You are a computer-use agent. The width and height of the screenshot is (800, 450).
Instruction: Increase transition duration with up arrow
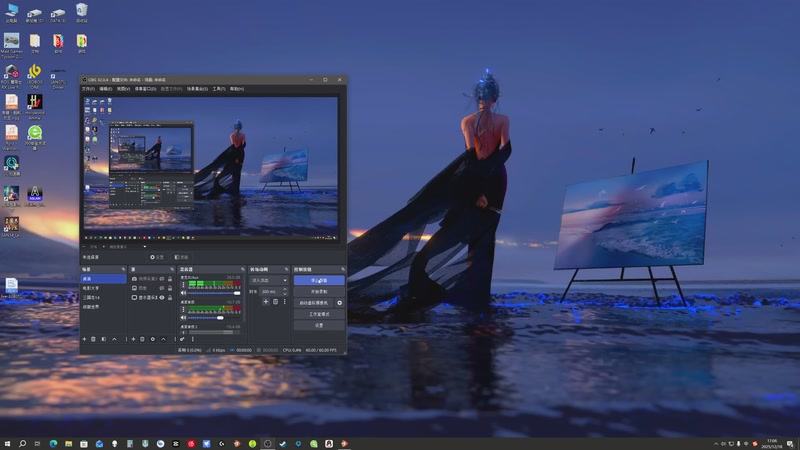point(285,289)
